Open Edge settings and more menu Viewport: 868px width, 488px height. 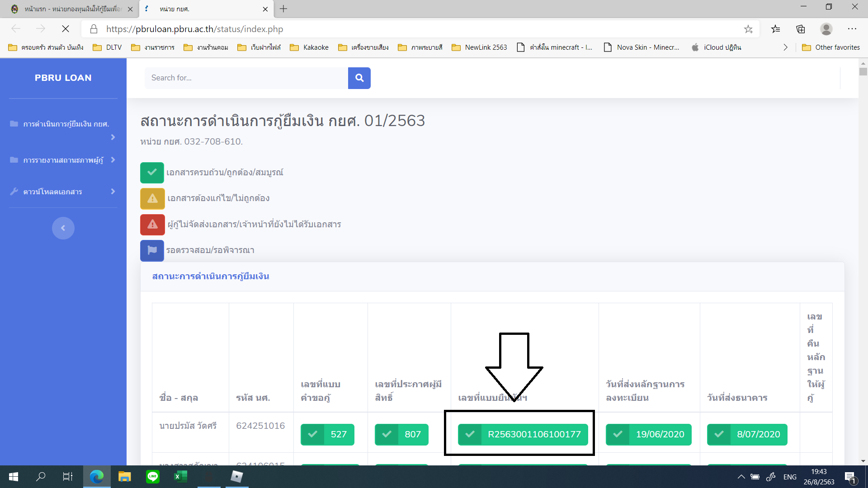click(852, 29)
